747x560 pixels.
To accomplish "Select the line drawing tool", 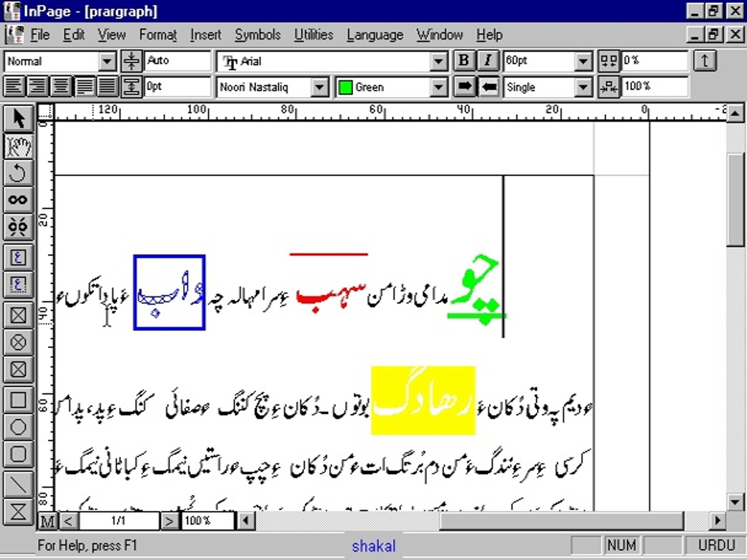I will [x=18, y=485].
